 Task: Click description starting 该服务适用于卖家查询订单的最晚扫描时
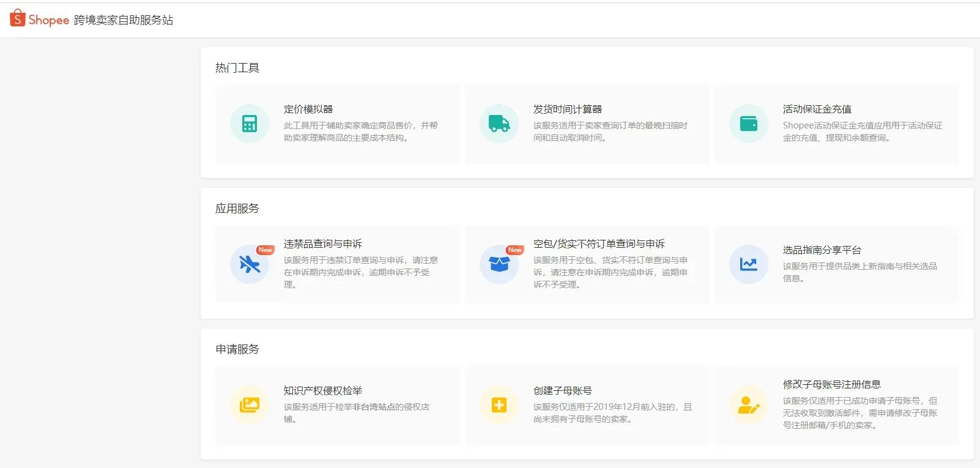611,132
